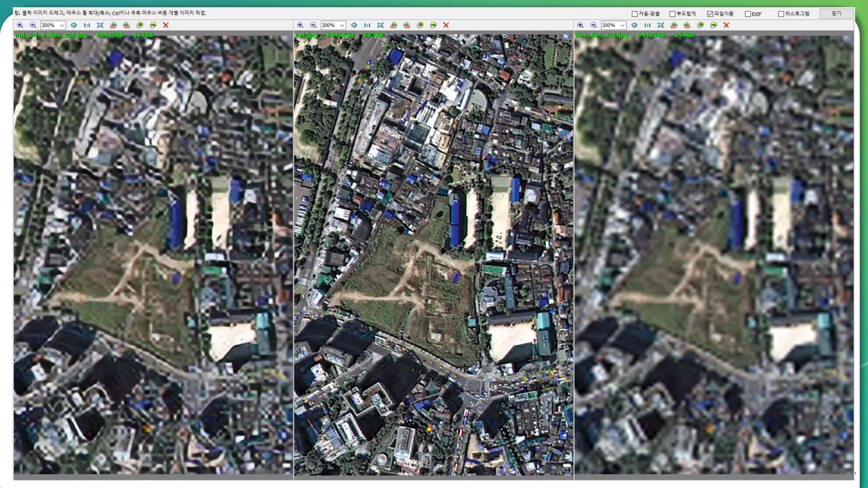Screen dimensions: 868x488
Task: Uncheck the 파일이름 filename checkbox
Action: pos(710,14)
